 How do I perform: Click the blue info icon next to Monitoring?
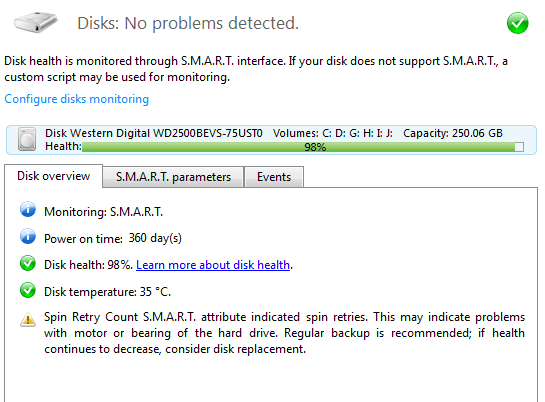pos(28,209)
